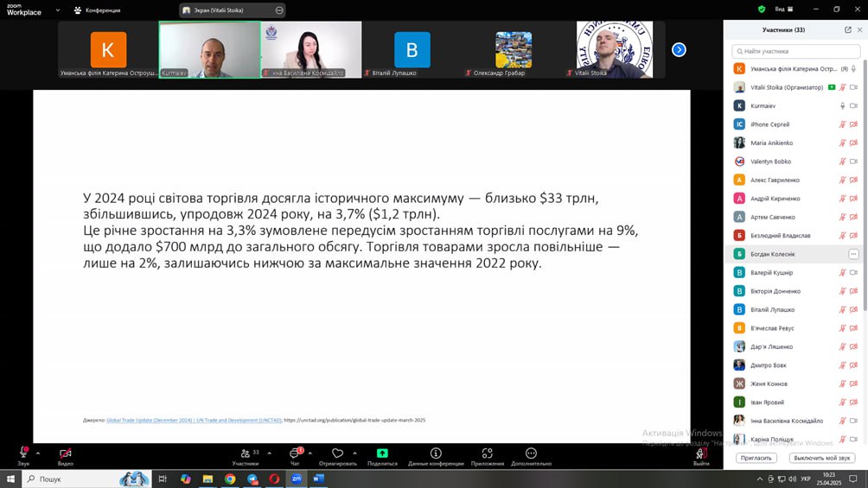Open Данные конференции info icon

pos(436,453)
